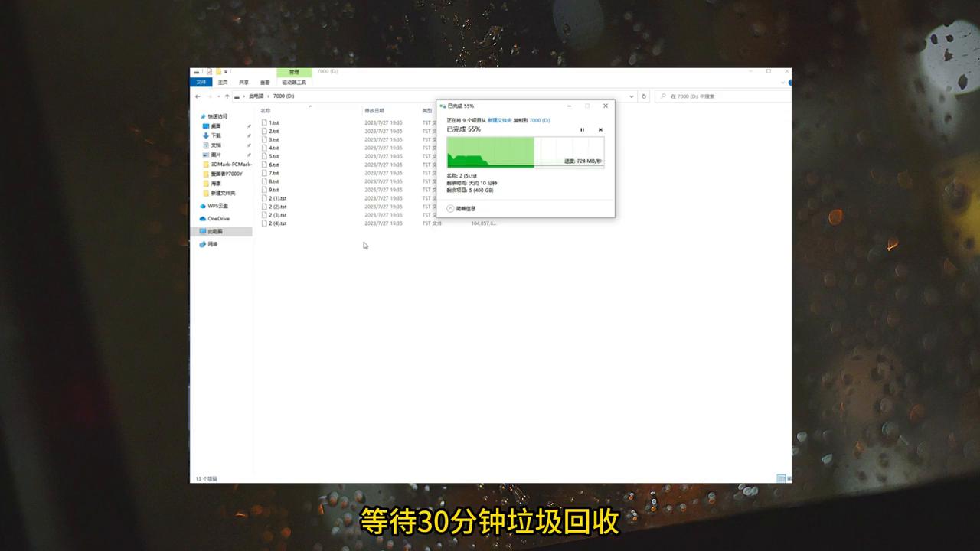The width and height of the screenshot is (980, 551).
Task: Open the 7000 (D:) link in copy dialog
Action: 538,120
